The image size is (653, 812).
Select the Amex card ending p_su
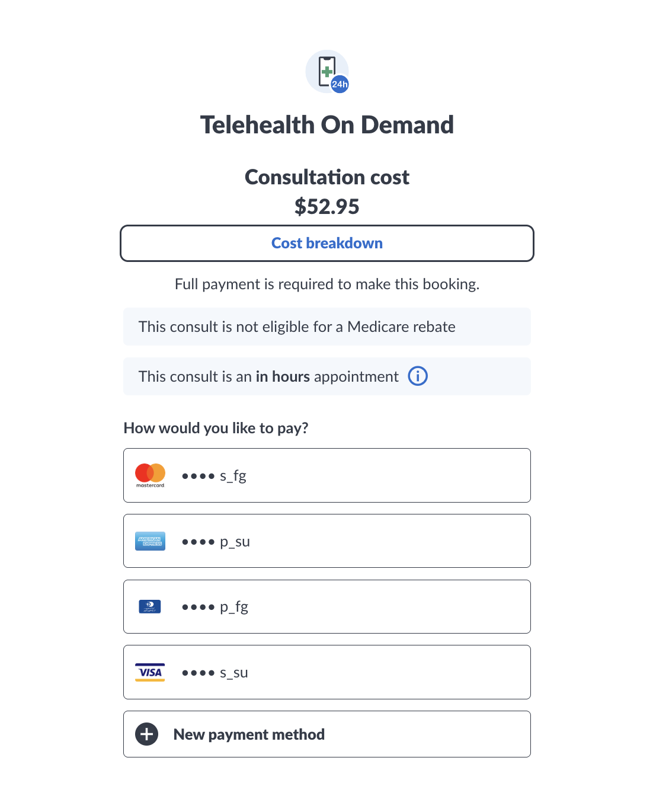click(x=326, y=541)
